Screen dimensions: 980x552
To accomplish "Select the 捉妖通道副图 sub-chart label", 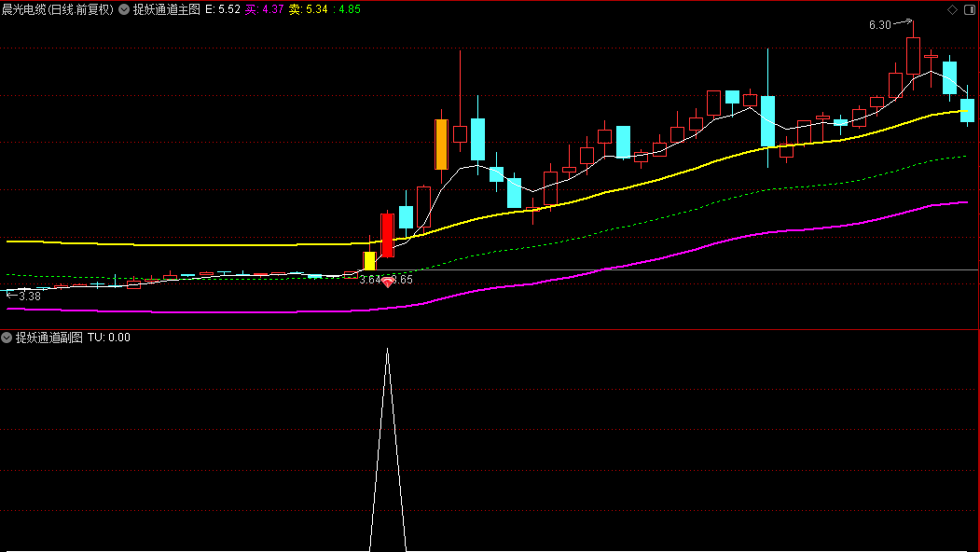I will click(49, 338).
